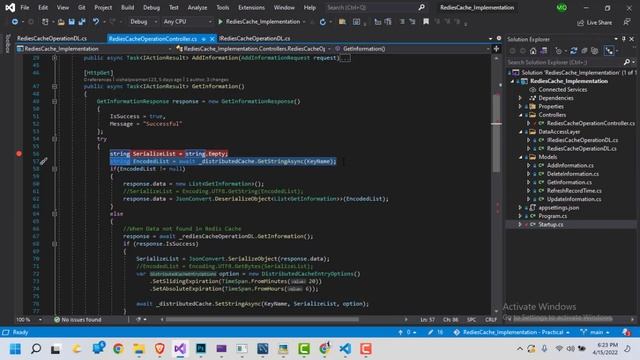640x360 pixels.
Task: Open the project navigation dropdown RediesCache_Implementation
Action: (94, 49)
